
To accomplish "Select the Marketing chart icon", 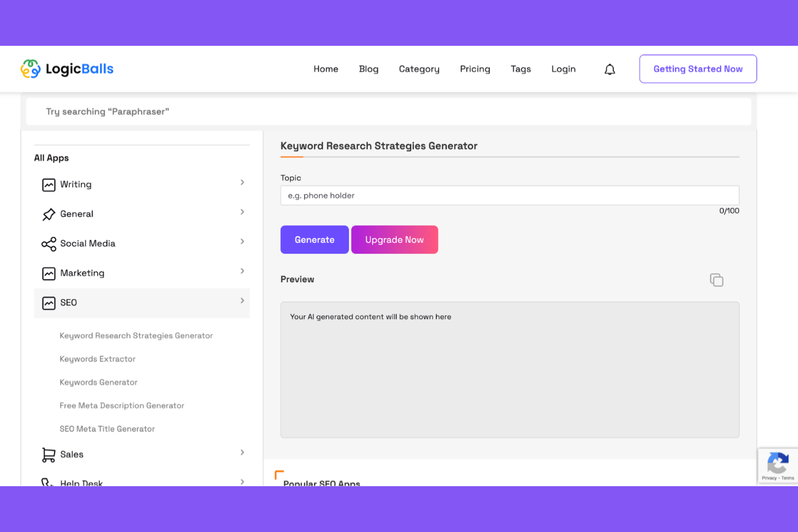I will click(x=49, y=273).
